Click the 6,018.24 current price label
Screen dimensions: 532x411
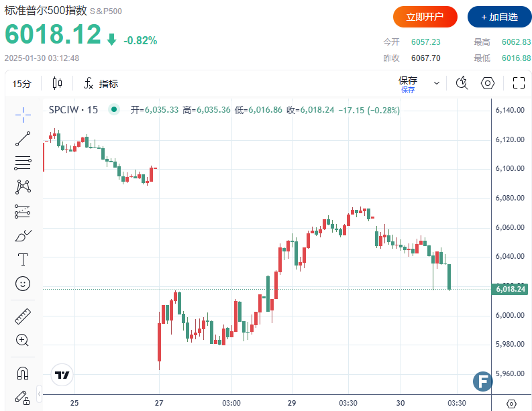(510, 289)
